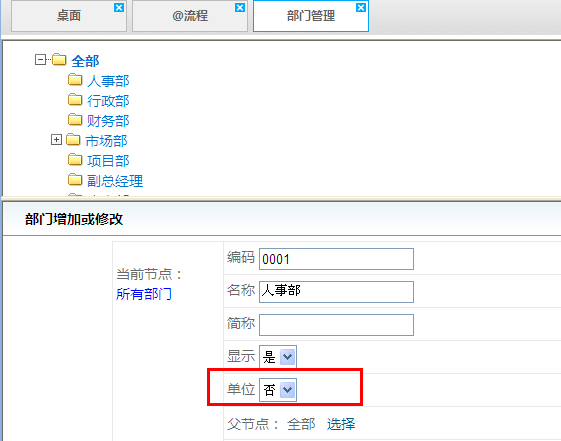Focus the 编码 input field

point(336,259)
